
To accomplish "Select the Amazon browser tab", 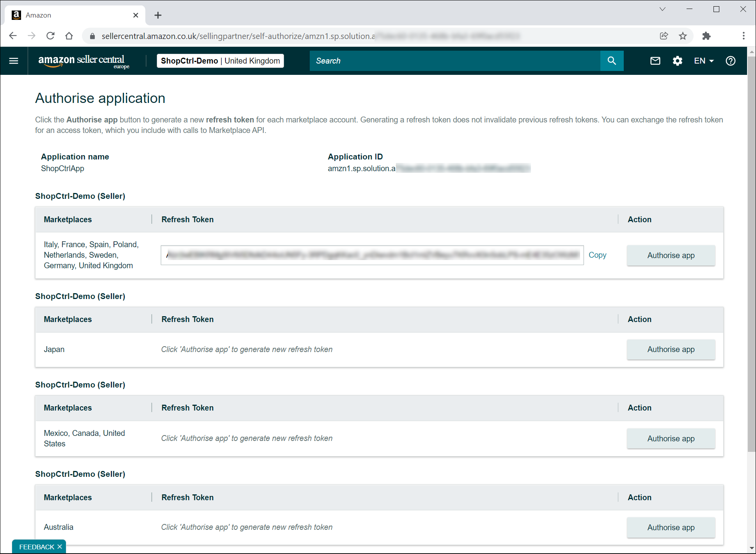I will (75, 15).
